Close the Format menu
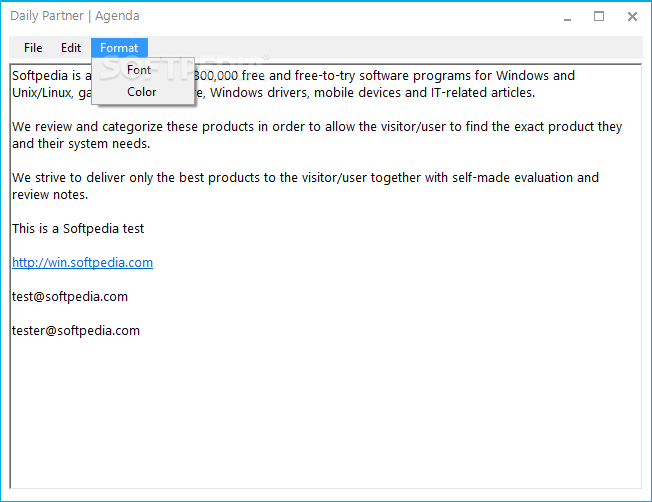 (x=119, y=48)
